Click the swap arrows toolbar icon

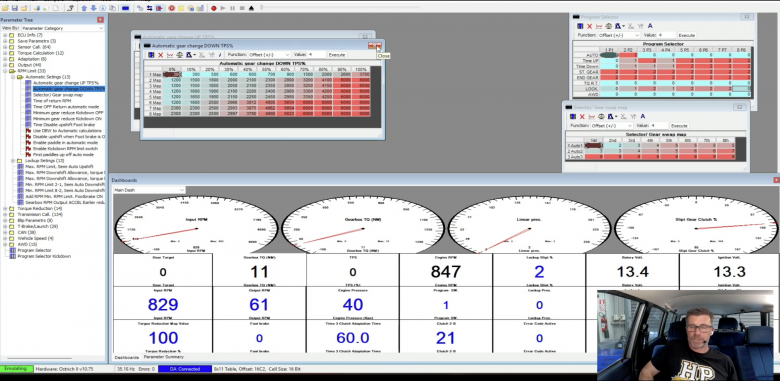(149, 8)
